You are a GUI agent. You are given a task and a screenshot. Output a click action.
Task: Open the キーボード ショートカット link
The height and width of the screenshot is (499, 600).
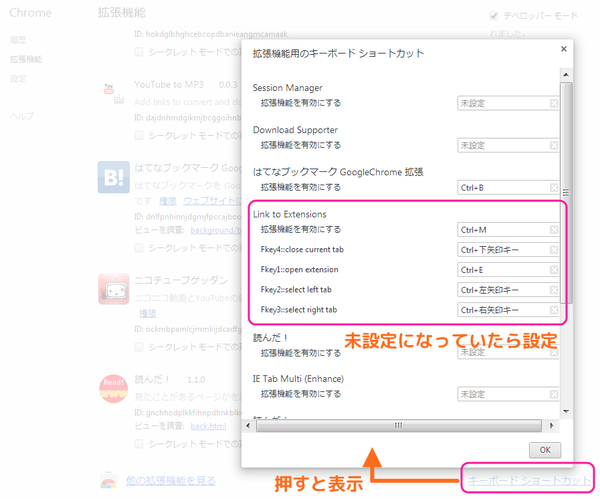coord(530,481)
